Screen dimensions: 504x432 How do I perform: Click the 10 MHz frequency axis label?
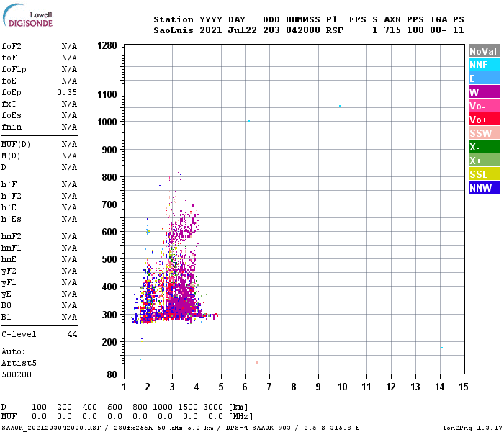[343, 387]
